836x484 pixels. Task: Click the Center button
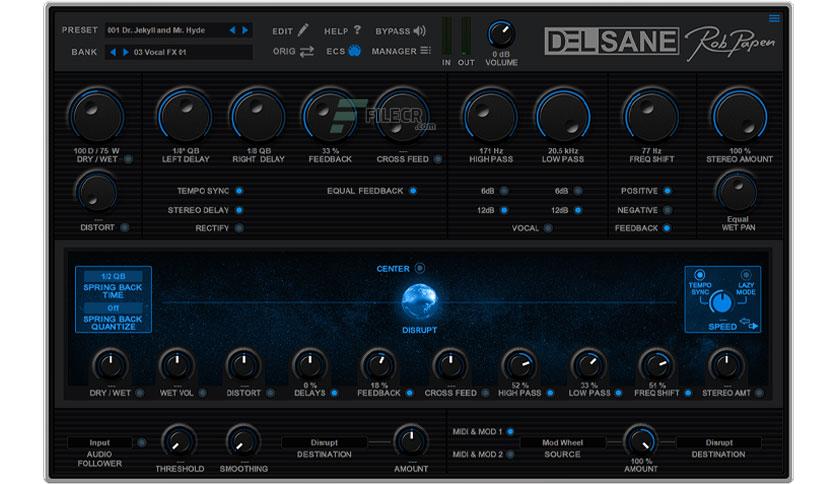tap(420, 268)
